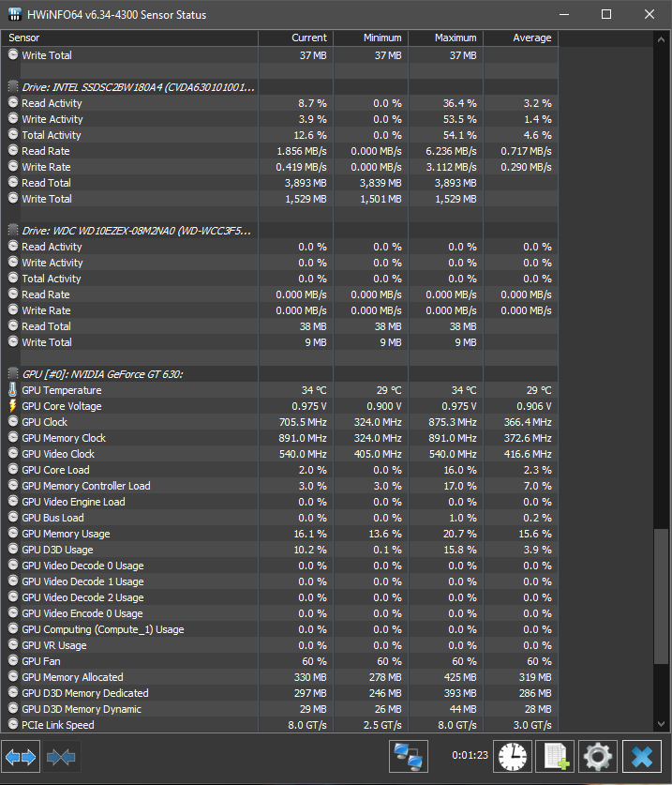672x785 pixels.
Task: Click the GPU Memory Usage sensor icon
Action: click(x=13, y=533)
